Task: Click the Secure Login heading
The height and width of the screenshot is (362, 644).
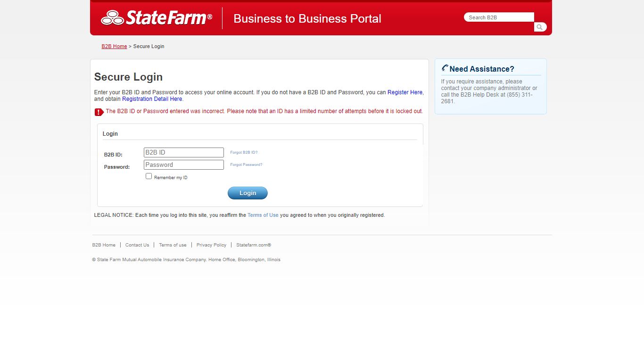Action: 128,77
